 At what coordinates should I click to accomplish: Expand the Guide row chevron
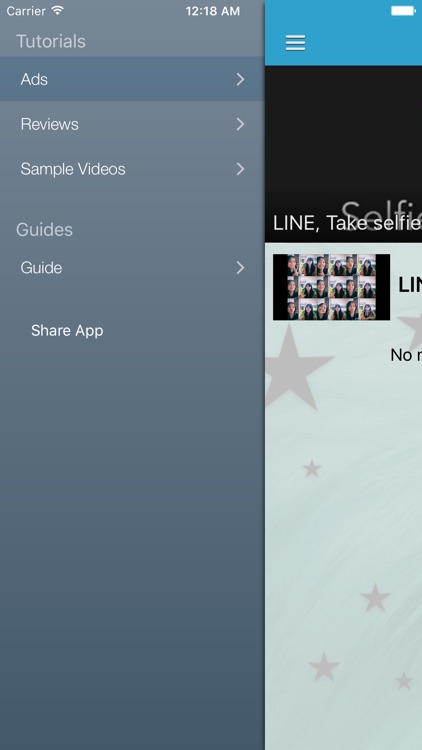[240, 268]
